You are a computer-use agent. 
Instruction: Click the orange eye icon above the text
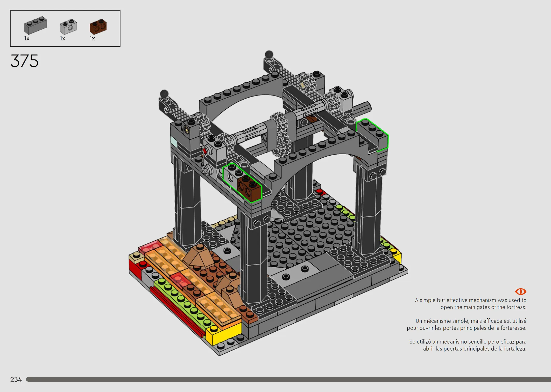point(520,292)
